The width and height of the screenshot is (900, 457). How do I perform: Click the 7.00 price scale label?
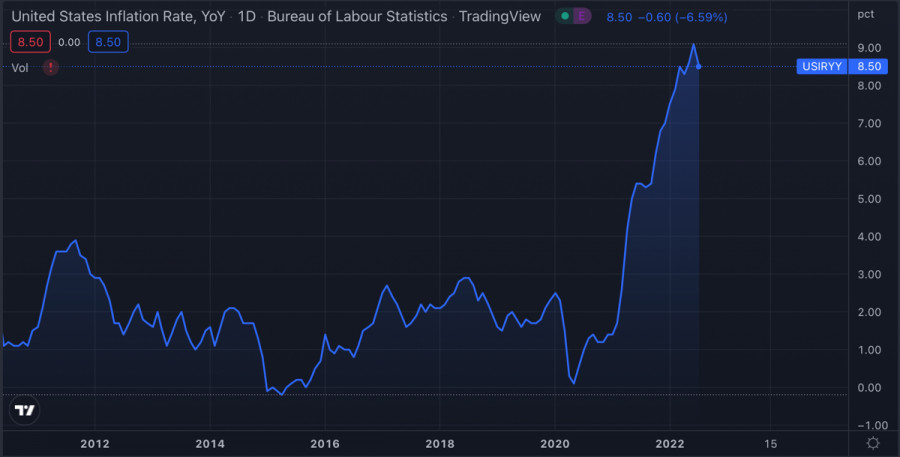coord(869,123)
